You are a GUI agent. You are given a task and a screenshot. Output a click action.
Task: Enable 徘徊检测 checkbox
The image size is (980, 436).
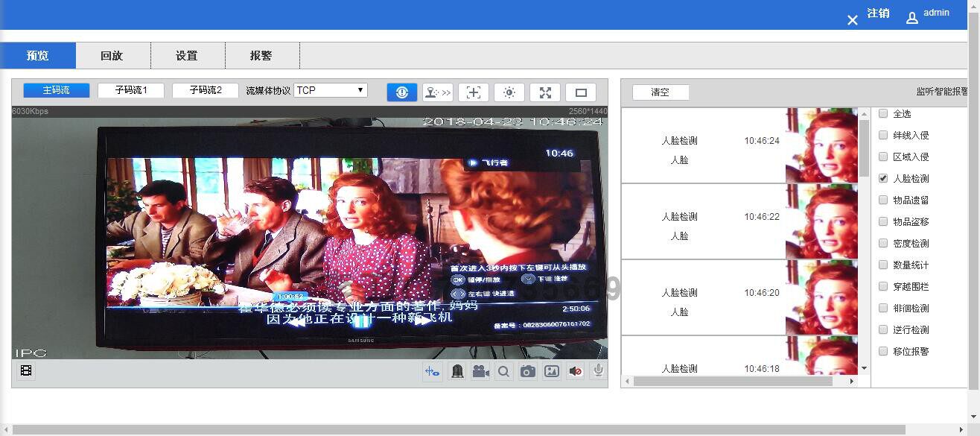point(883,309)
